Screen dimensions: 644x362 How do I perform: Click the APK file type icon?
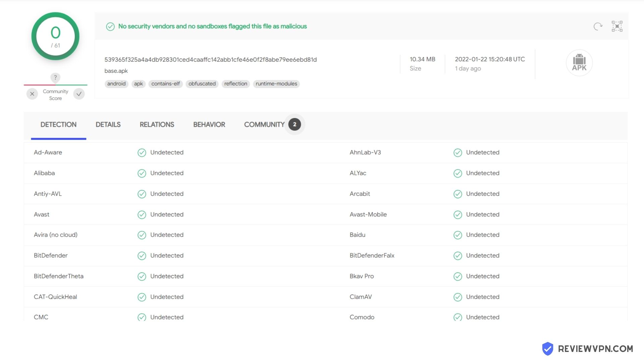(579, 63)
